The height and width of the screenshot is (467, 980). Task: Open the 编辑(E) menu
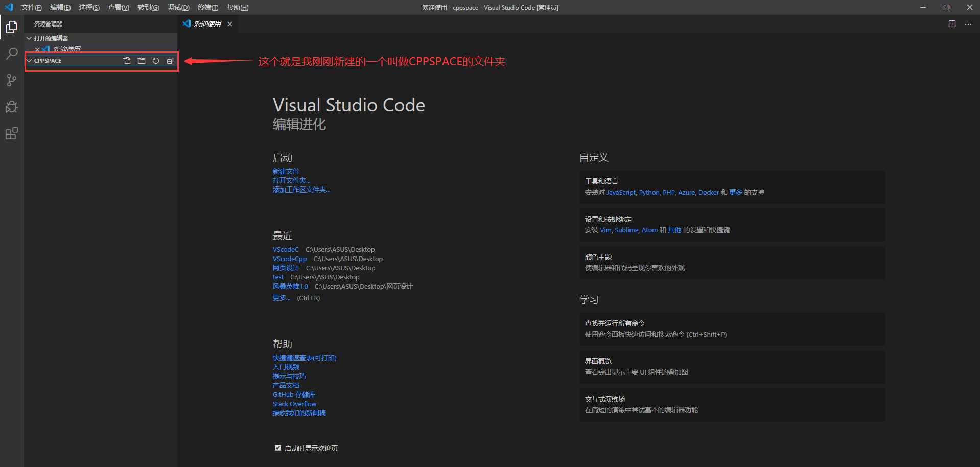tap(60, 7)
